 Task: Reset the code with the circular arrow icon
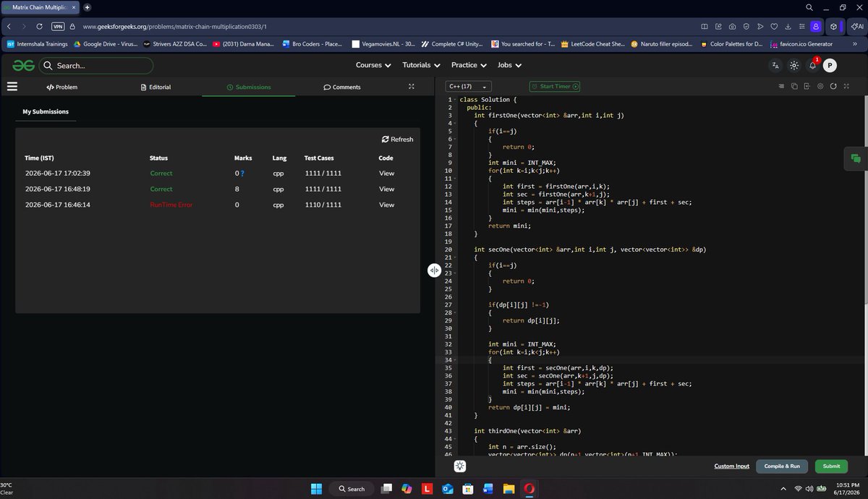pos(833,86)
